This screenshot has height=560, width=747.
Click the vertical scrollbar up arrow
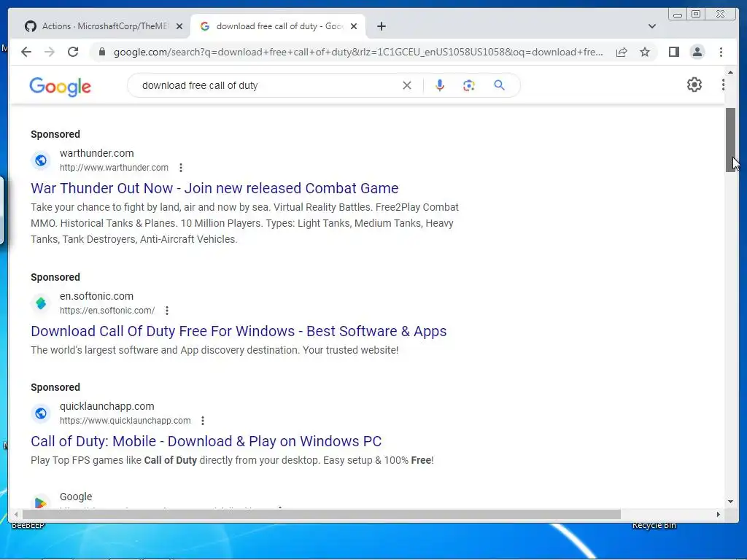tap(730, 72)
